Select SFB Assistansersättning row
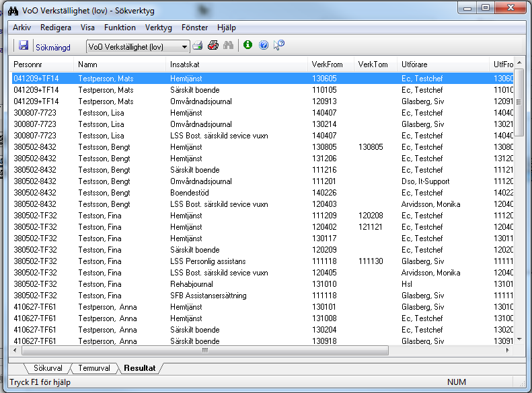Viewport: 532px width, 393px height. [x=262, y=296]
